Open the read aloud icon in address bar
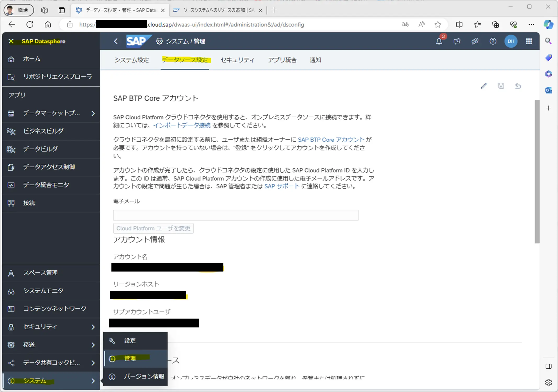 (421, 25)
